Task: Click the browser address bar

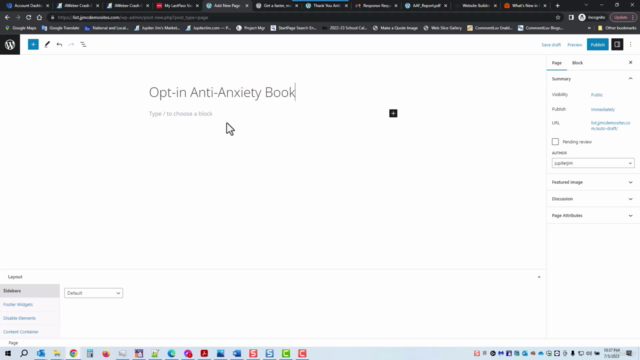Action: (302, 18)
